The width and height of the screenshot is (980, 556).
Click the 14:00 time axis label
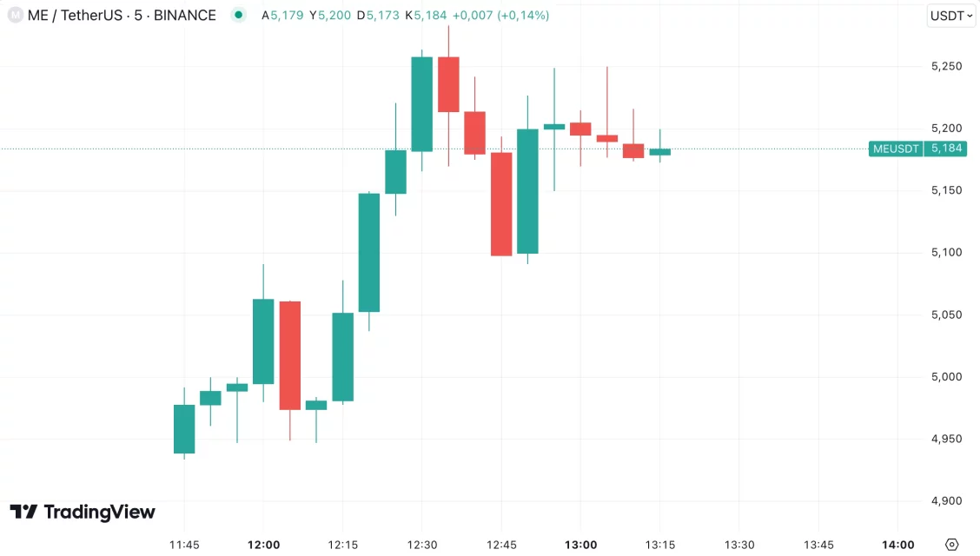click(897, 545)
